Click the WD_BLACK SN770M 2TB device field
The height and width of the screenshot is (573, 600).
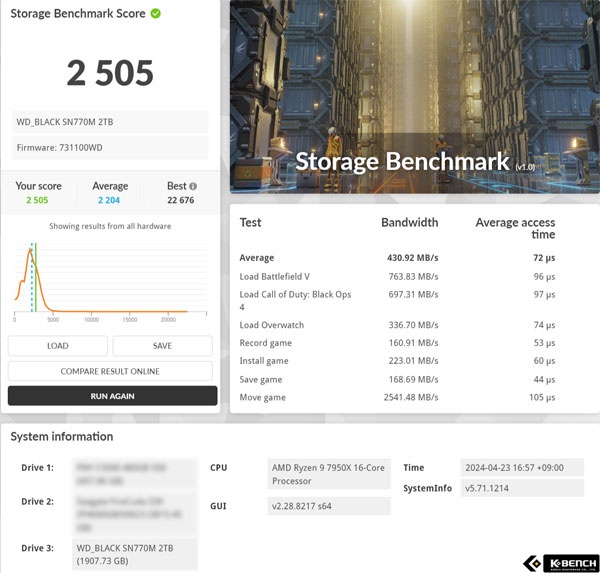click(110, 122)
